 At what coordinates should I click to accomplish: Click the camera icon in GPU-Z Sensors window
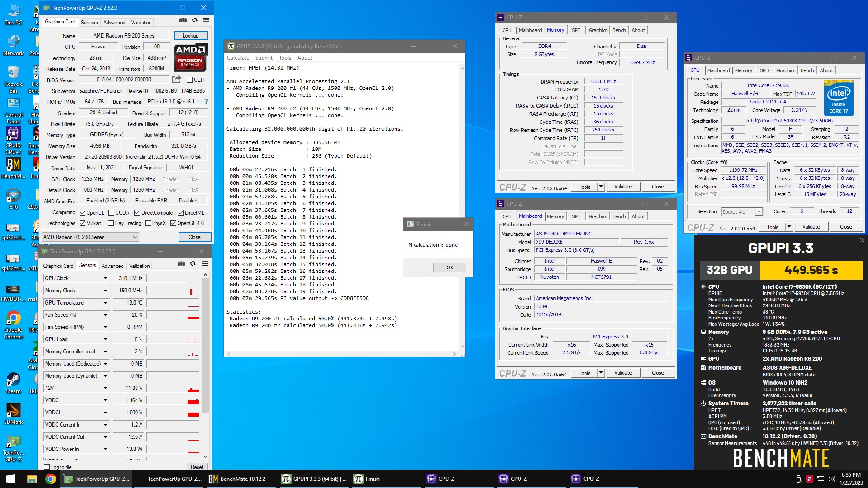pyautogui.click(x=181, y=264)
